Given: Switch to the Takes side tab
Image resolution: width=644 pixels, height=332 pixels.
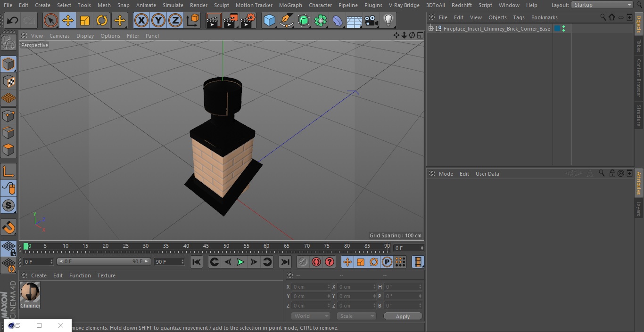Looking at the screenshot, I should point(639,46).
